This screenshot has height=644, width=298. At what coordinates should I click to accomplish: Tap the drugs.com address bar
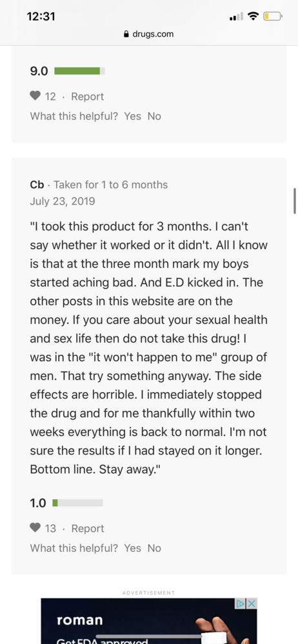[148, 34]
